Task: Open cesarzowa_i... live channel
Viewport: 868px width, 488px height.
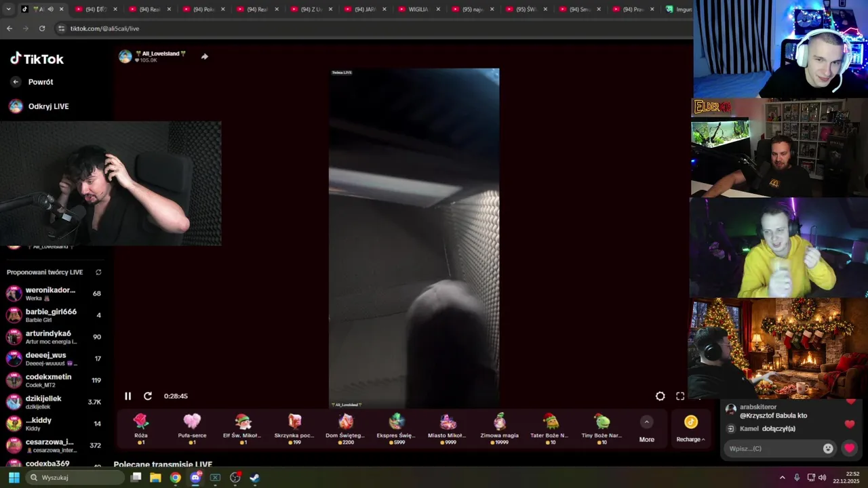Action: 54,445
